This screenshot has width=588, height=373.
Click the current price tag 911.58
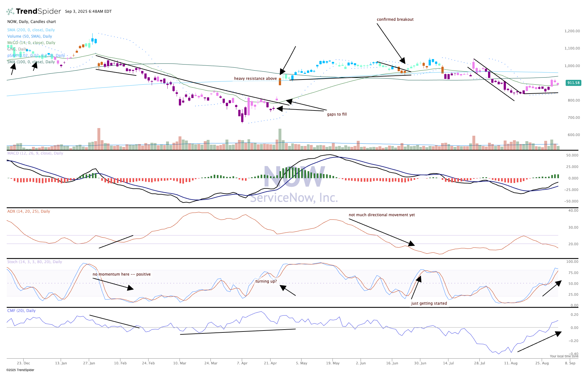[x=573, y=83]
